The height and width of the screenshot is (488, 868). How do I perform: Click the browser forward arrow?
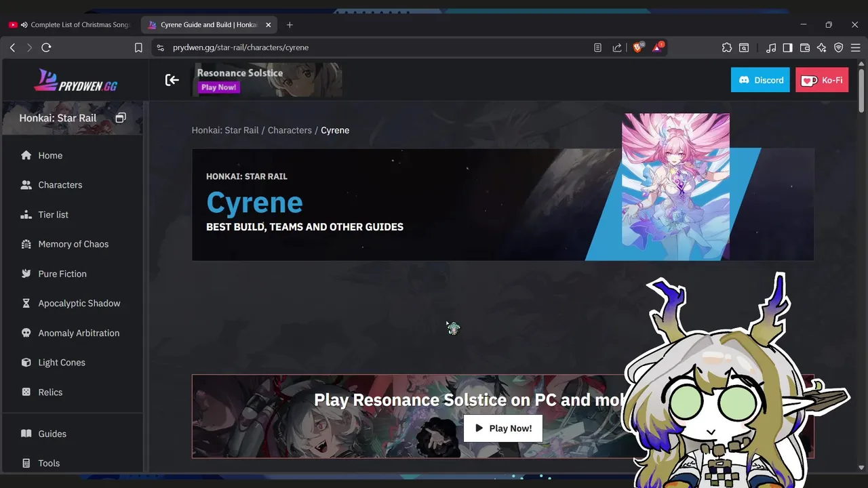coord(29,47)
